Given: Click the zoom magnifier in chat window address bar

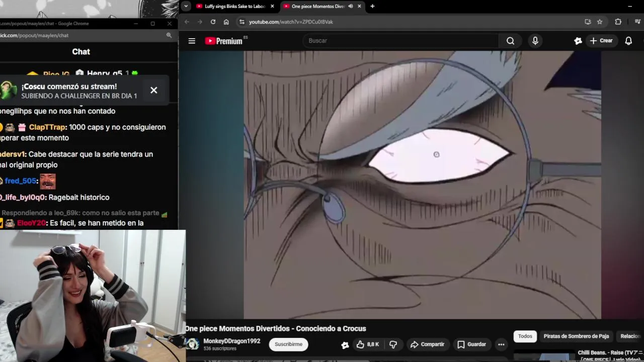Looking at the screenshot, I should click(169, 35).
